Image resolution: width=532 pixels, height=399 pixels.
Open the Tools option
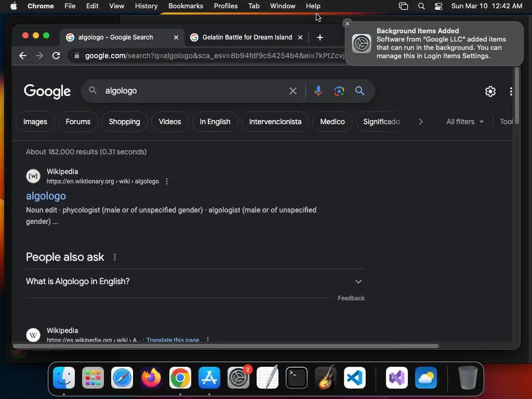[506, 122]
